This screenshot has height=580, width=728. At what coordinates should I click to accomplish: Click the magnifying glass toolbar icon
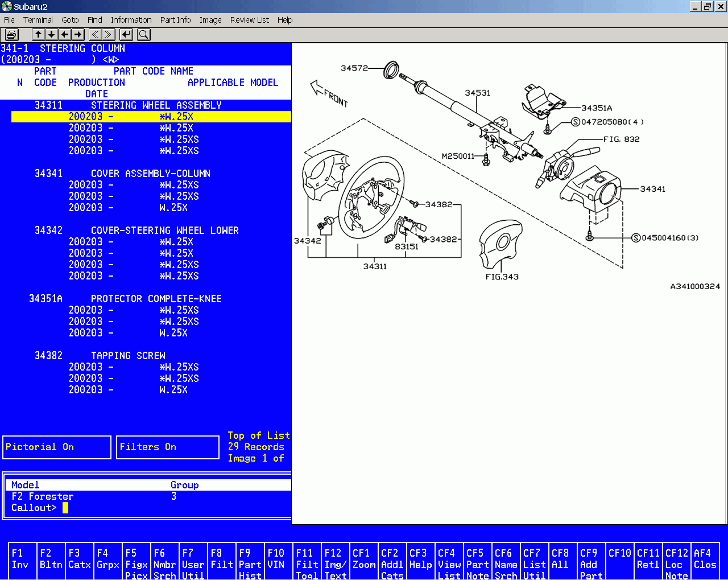[x=144, y=35]
